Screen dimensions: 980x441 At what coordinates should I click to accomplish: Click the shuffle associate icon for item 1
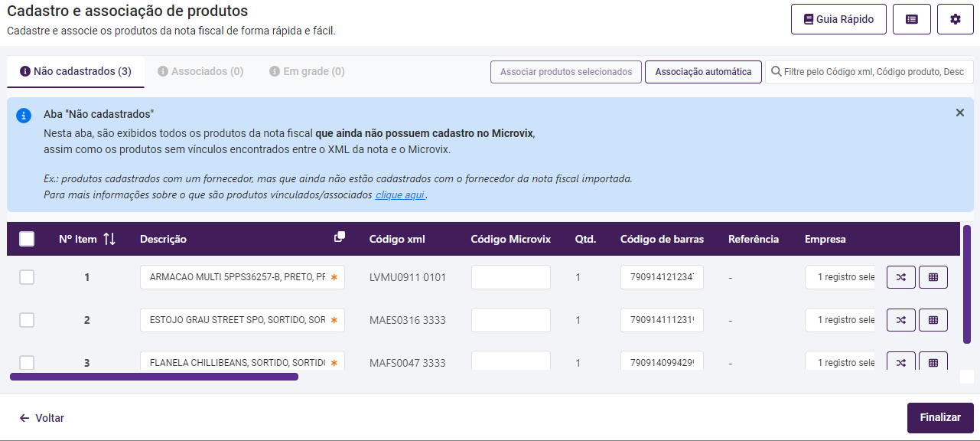pyautogui.click(x=900, y=277)
